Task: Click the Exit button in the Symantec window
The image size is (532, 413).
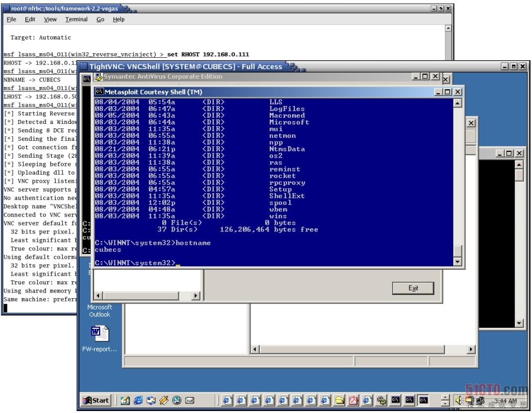Action: point(413,288)
